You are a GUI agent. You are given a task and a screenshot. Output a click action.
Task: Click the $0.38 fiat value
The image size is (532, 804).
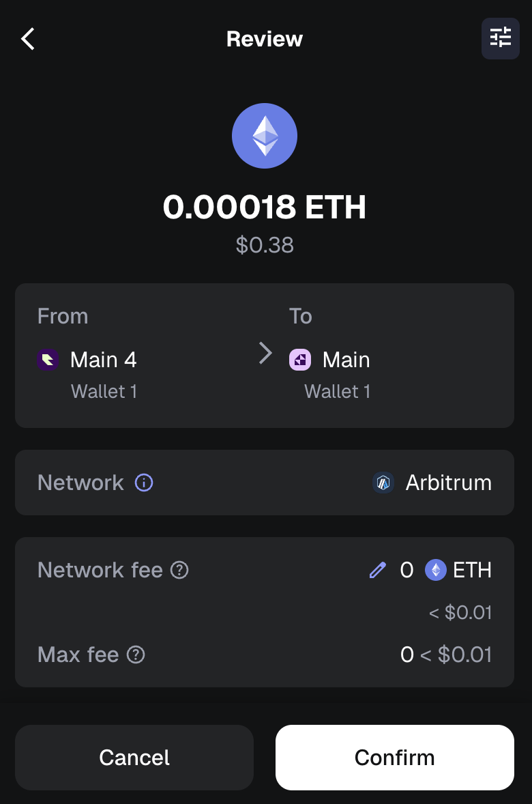(x=265, y=245)
